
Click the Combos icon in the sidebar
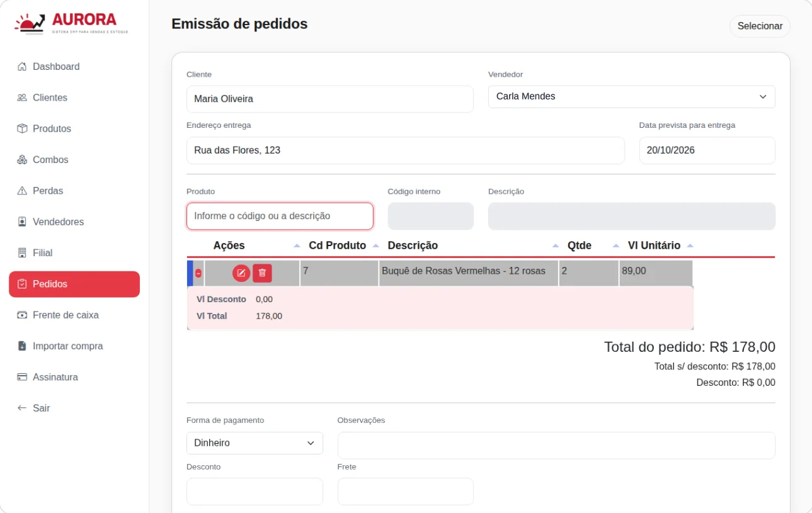pos(22,160)
